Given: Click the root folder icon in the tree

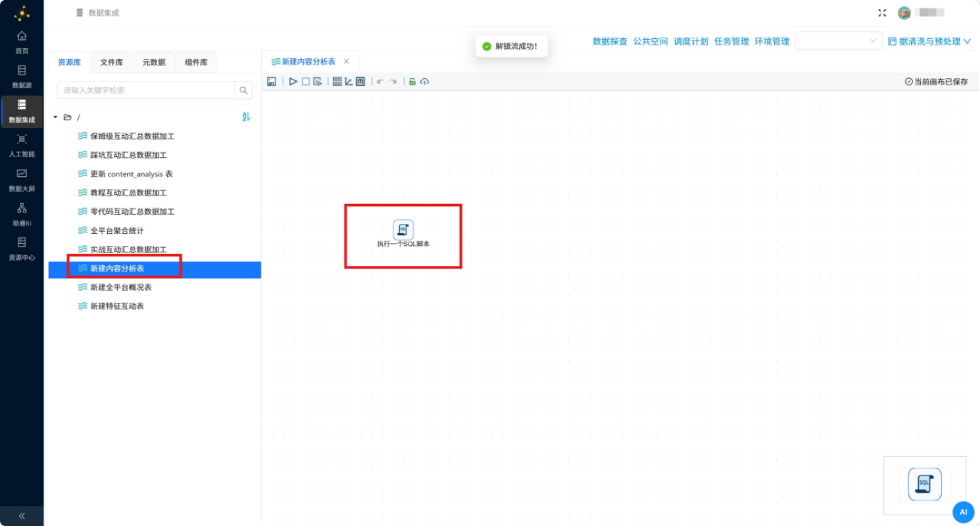Looking at the screenshot, I should (x=67, y=117).
